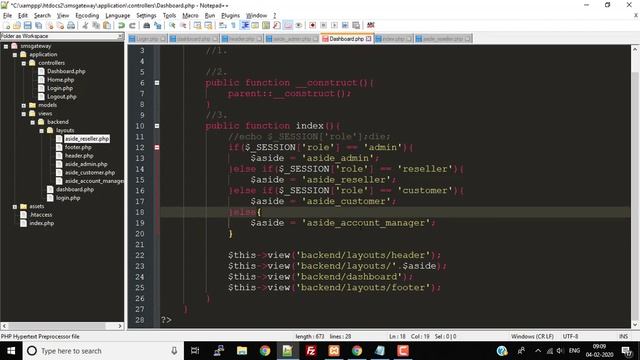
Task: Click the red Record Macro icon
Action: 312,25
